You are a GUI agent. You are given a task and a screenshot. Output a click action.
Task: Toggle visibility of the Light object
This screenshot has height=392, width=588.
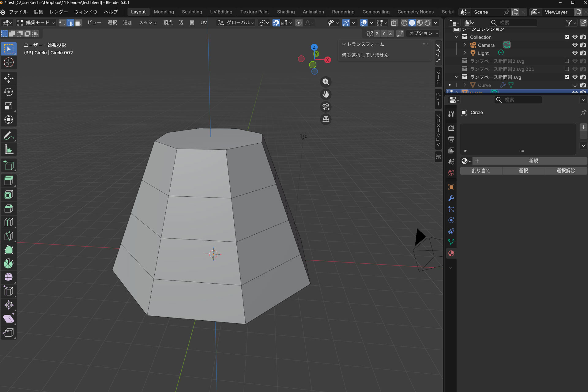575,53
